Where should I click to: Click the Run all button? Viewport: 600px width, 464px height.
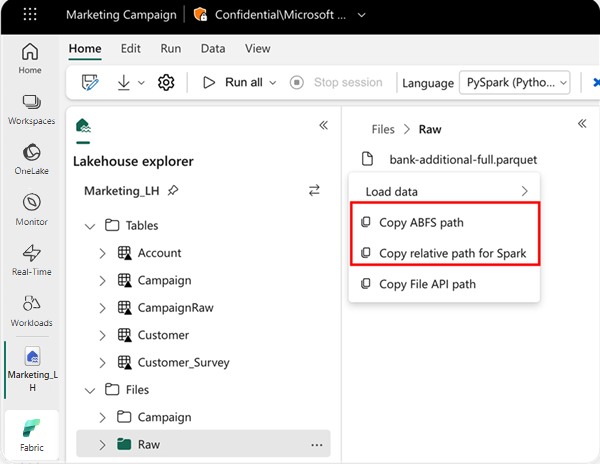tap(236, 83)
